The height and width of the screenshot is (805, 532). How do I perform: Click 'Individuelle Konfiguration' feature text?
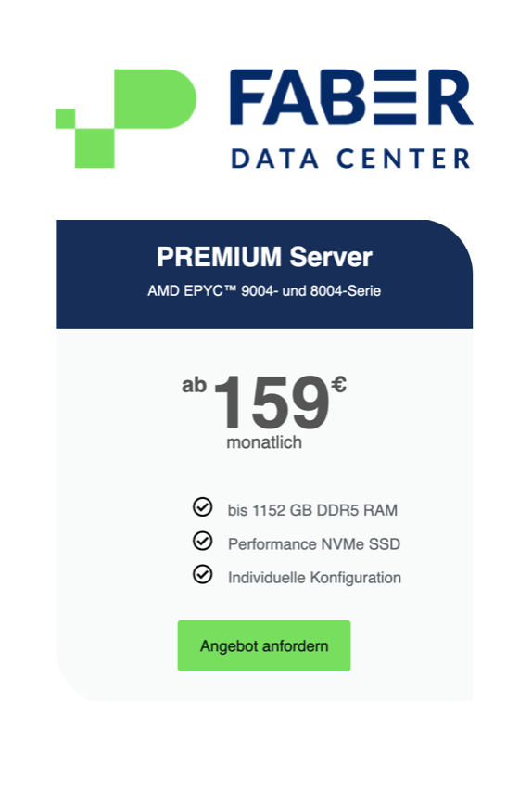[314, 578]
